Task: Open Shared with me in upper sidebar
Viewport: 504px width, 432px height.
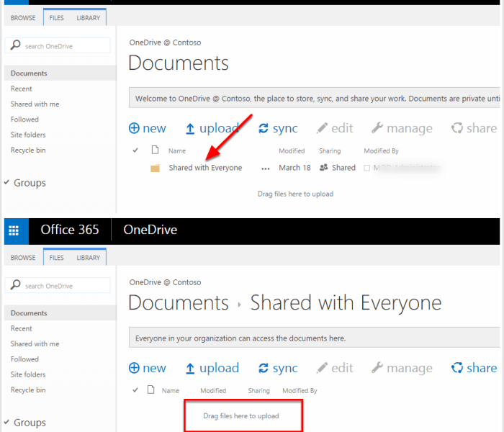Action: coord(35,104)
